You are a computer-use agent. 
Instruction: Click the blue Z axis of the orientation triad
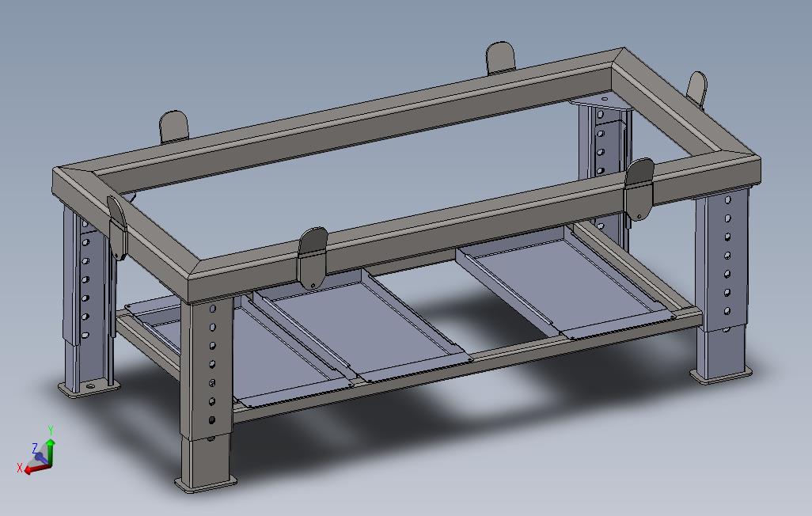(40, 457)
